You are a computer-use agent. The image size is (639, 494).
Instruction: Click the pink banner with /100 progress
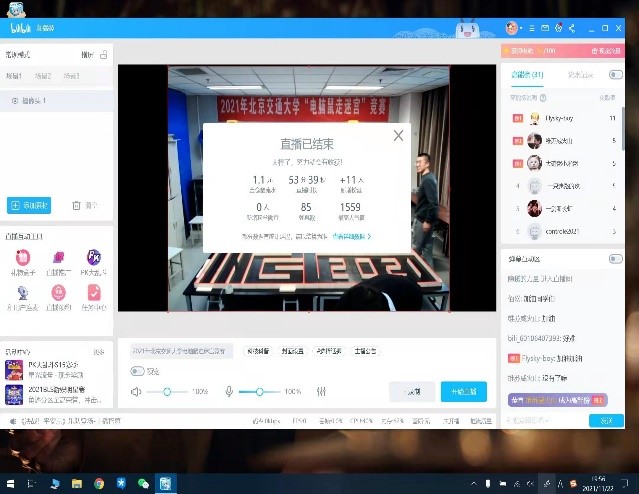coord(562,51)
